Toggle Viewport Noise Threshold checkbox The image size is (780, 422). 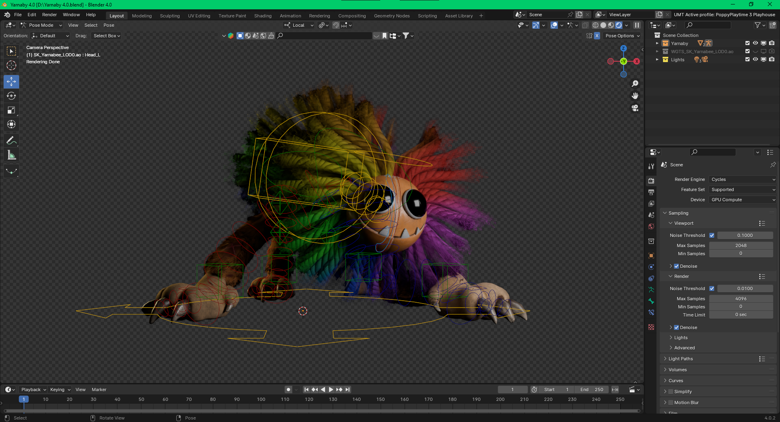712,235
